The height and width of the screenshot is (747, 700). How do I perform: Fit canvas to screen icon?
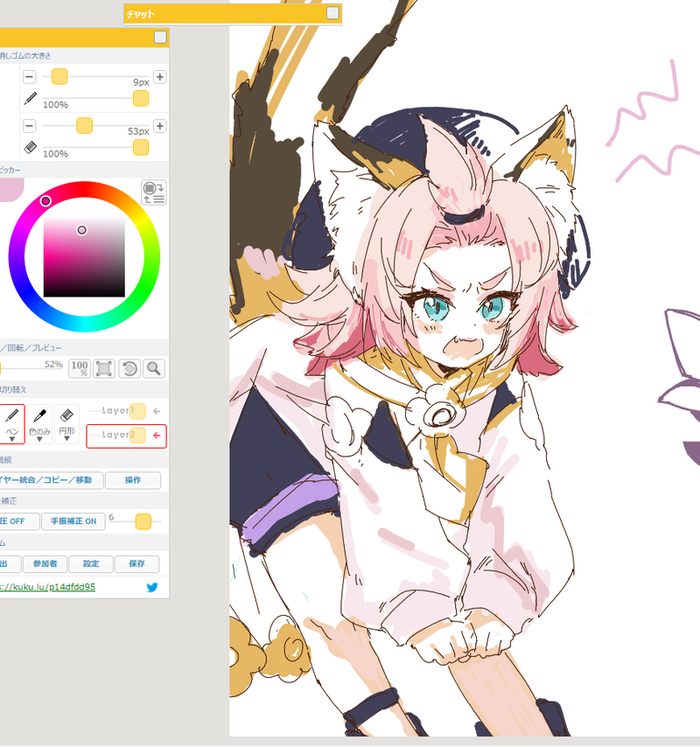(x=104, y=368)
